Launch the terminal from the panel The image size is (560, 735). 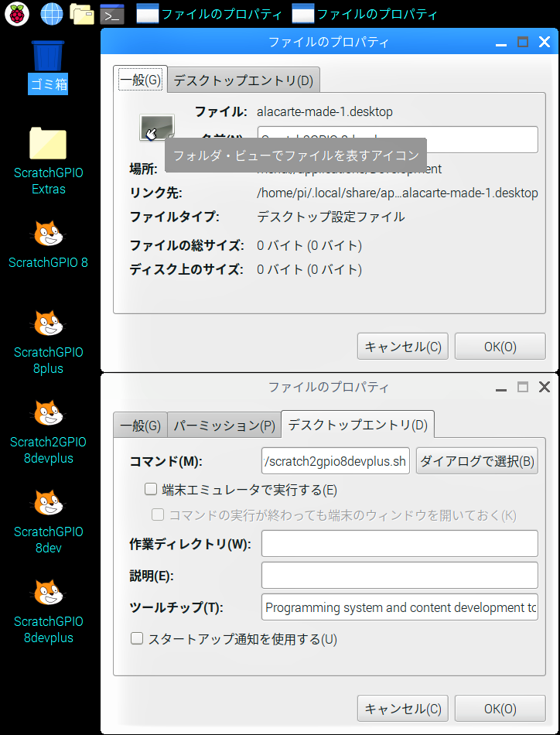112,14
